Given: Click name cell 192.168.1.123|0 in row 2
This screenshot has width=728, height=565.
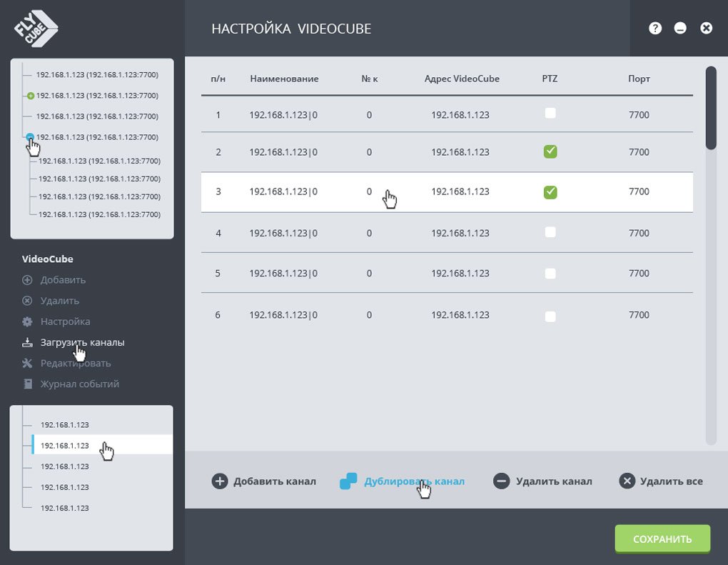Looking at the screenshot, I should tap(283, 152).
